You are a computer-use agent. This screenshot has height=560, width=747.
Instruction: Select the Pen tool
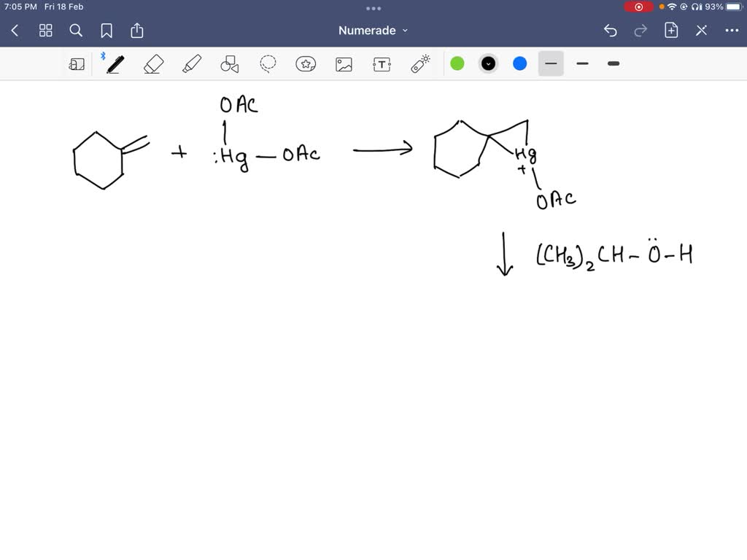(114, 63)
